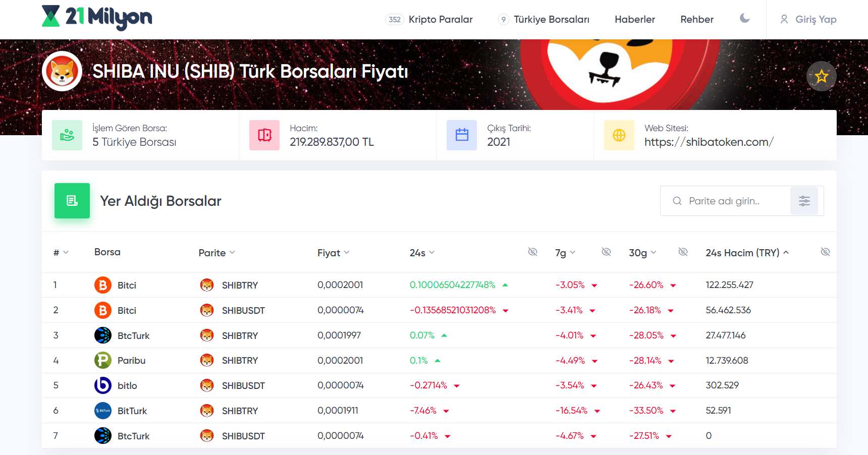Go to Haberler page

click(635, 19)
